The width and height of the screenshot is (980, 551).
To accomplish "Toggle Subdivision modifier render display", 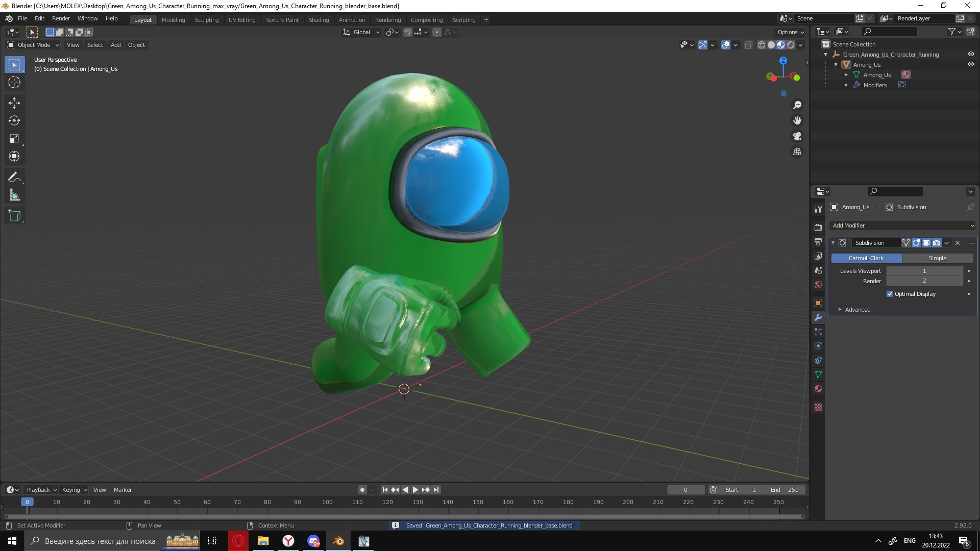I will 937,243.
